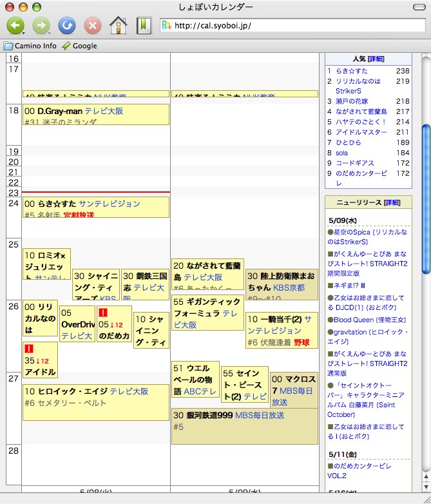431x504 pixels.
Task: Open gravitation (ヒロイック・エイジ) release link
Action: (368, 336)
